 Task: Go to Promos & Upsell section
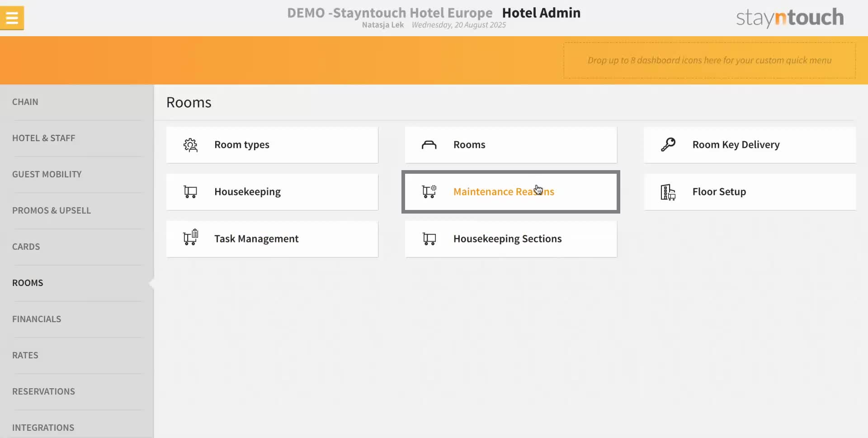(x=77, y=211)
